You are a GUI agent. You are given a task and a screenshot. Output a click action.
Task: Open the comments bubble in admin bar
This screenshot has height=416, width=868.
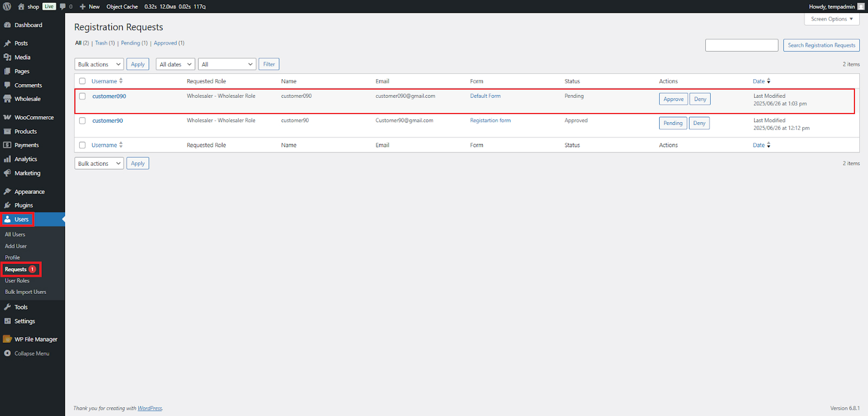(x=63, y=7)
